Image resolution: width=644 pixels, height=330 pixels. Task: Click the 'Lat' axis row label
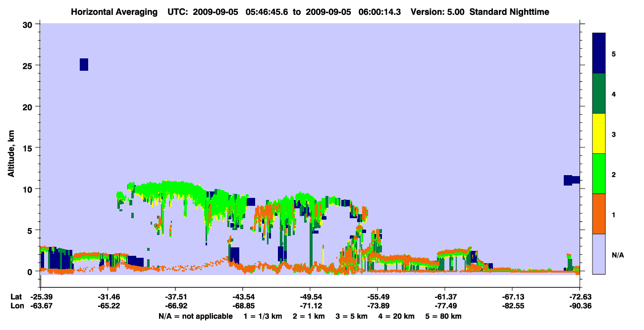pos(16,297)
